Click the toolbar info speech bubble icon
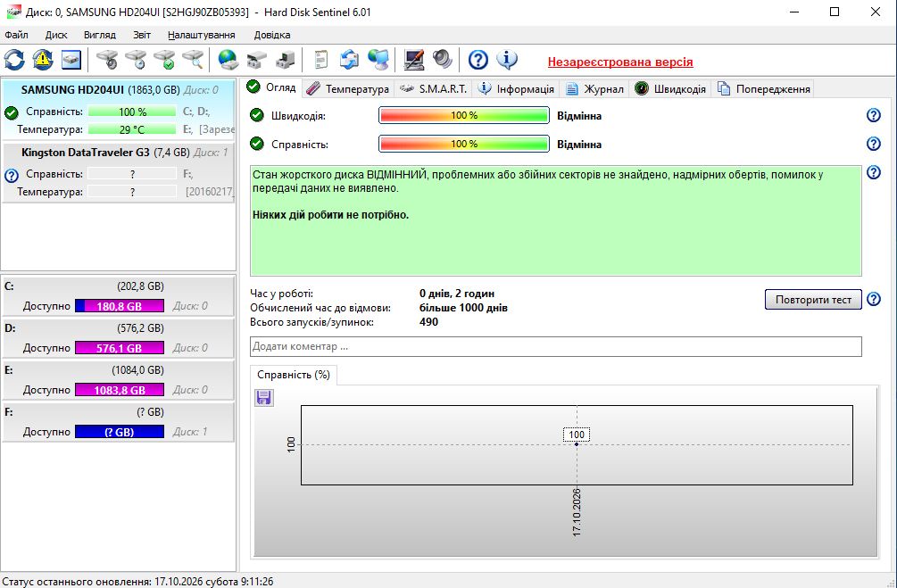 click(x=507, y=60)
